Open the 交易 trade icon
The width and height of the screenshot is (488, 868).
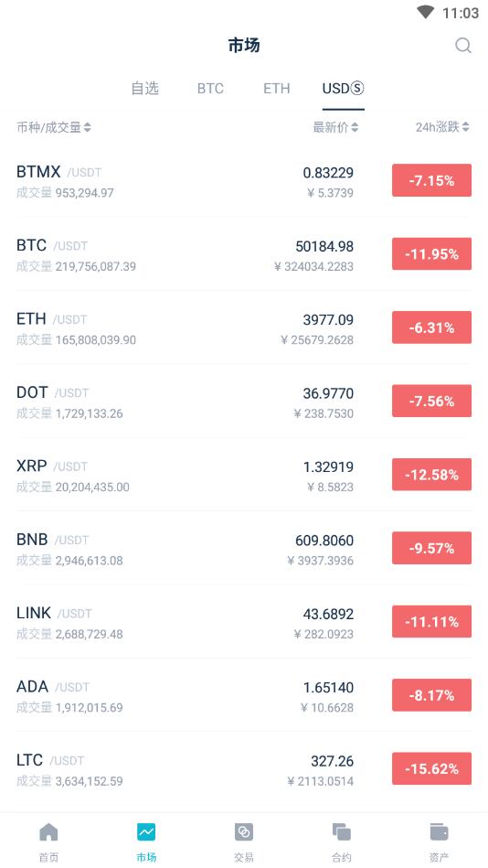pos(244,832)
